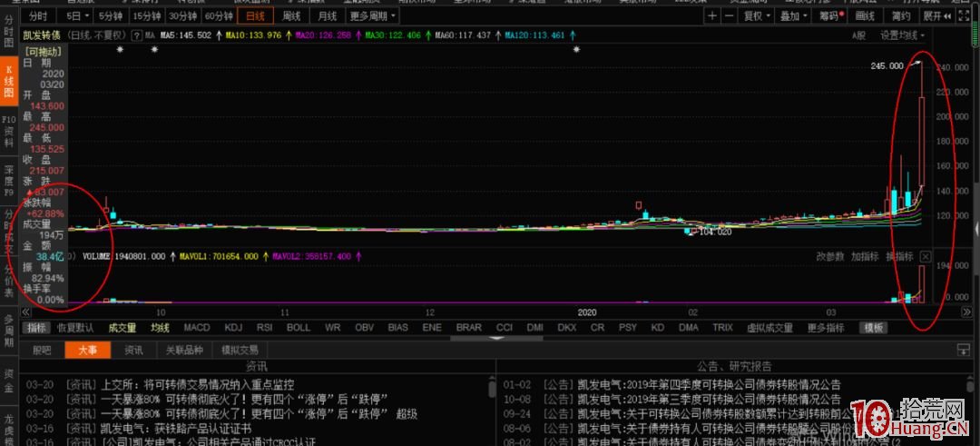Screen dimensions: 980x446
Task: Open 叠加 dropdown
Action: point(794,16)
